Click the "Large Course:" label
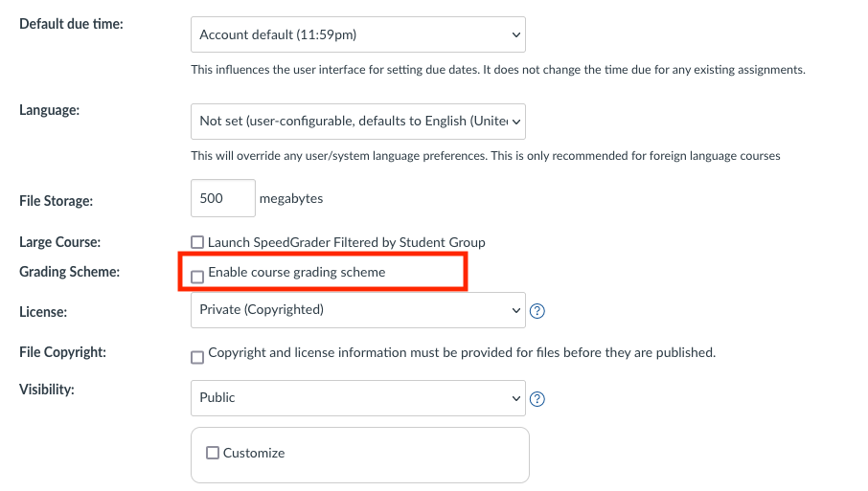 [x=59, y=242]
